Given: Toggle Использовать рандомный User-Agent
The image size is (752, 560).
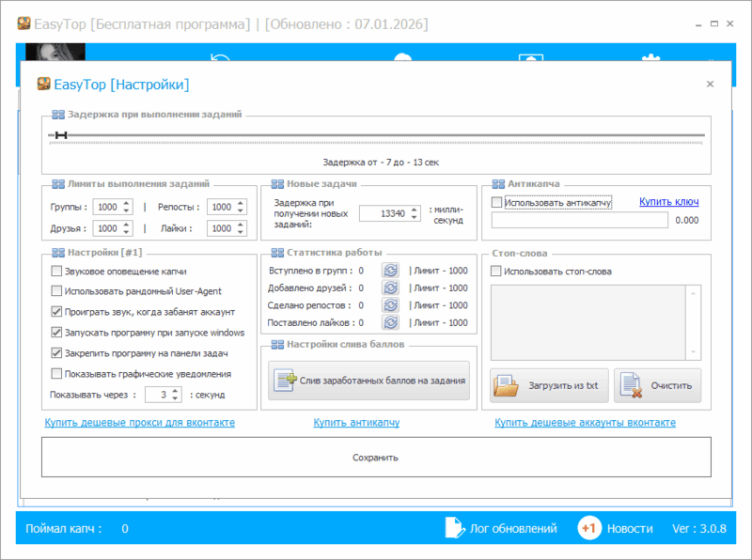Looking at the screenshot, I should pyautogui.click(x=57, y=291).
